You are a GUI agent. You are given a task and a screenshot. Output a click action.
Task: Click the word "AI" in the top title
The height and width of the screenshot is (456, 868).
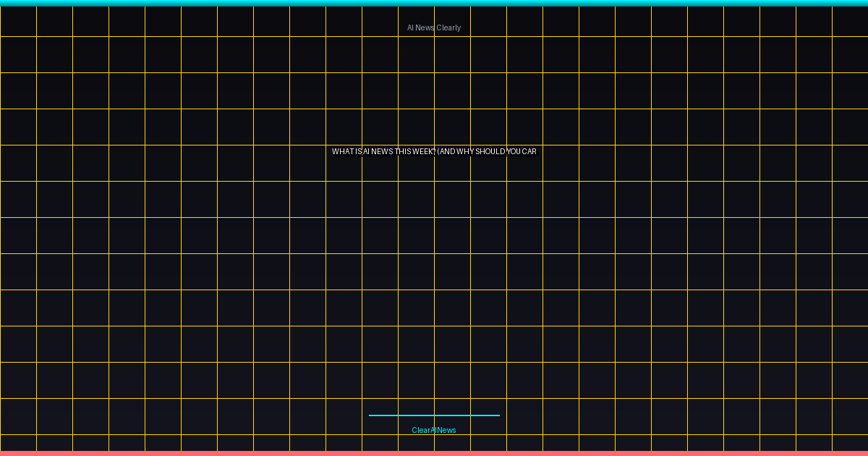point(410,28)
